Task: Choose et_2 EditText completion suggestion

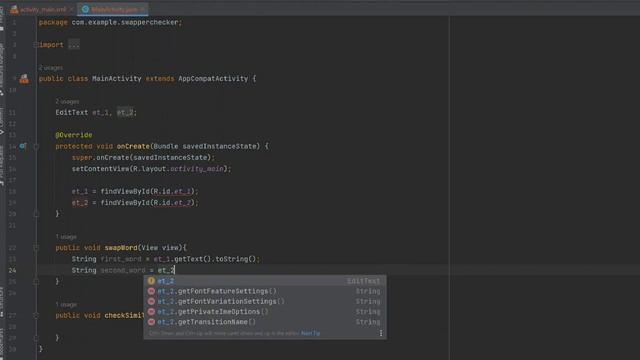Action: 264,281
